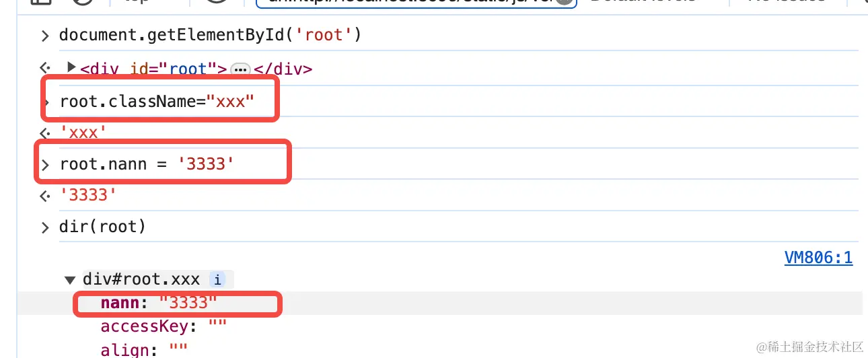Select the align property row
The height and width of the screenshot is (358, 868).
[144, 350]
